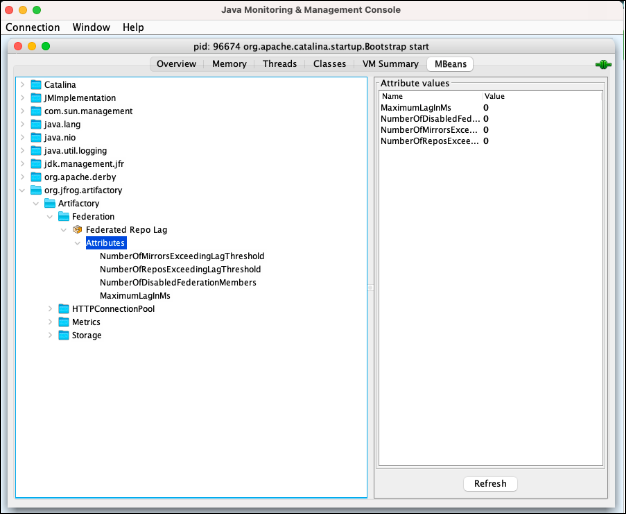Click the NumberOfMirrorsExce... table row
The image size is (626, 514).
click(490, 130)
